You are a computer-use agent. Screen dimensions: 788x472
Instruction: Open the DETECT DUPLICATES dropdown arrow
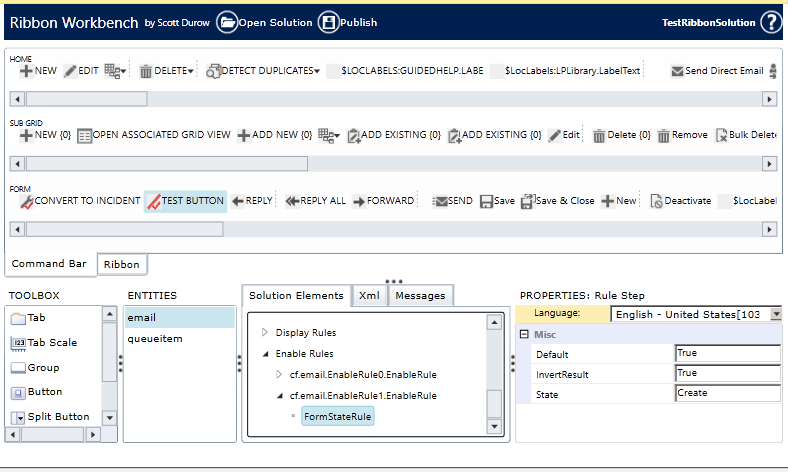[x=317, y=71]
